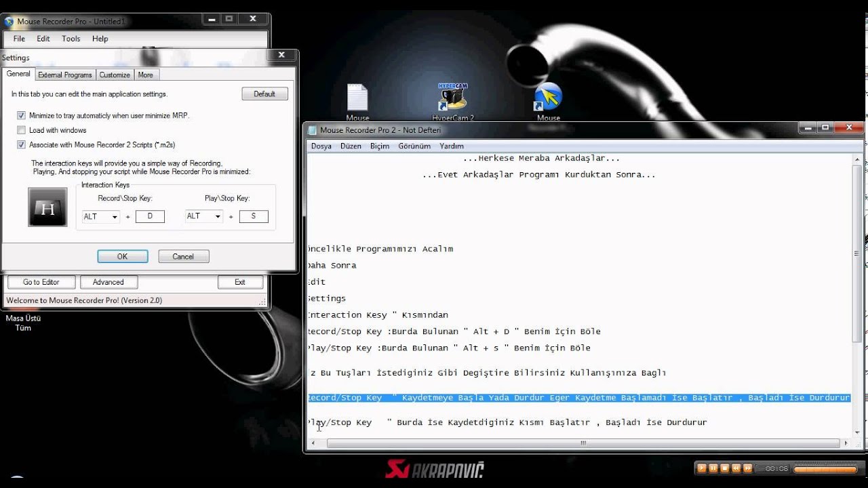Click the Advanced button

click(108, 282)
